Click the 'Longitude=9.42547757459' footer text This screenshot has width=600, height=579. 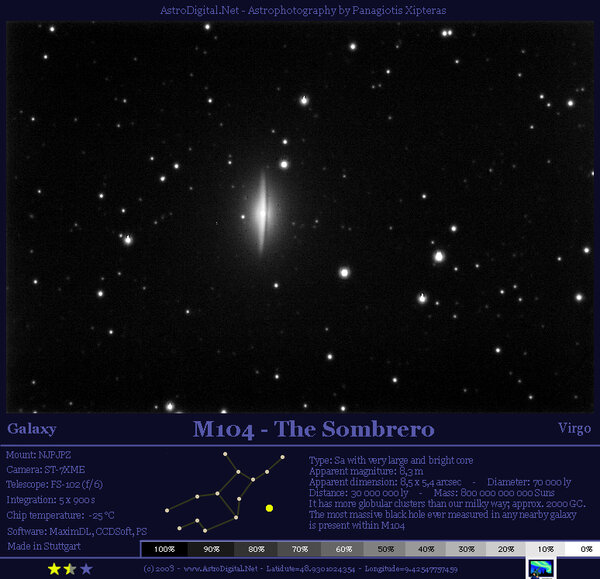click(x=411, y=569)
